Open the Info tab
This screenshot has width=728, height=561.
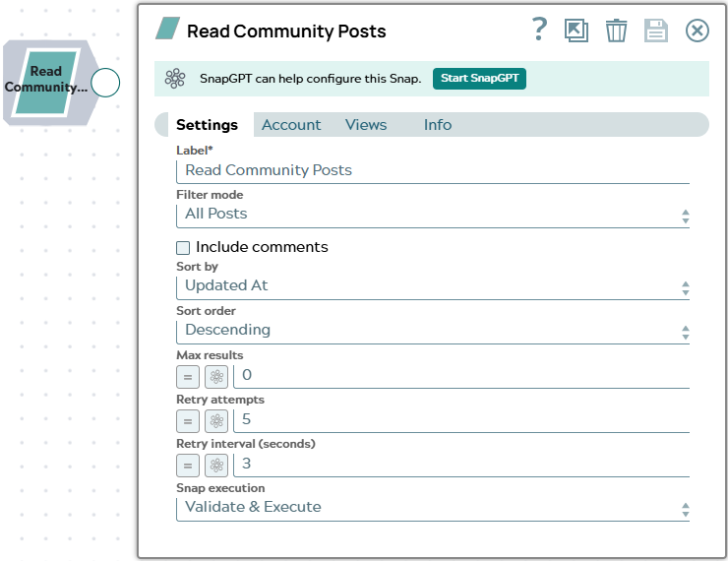(438, 125)
